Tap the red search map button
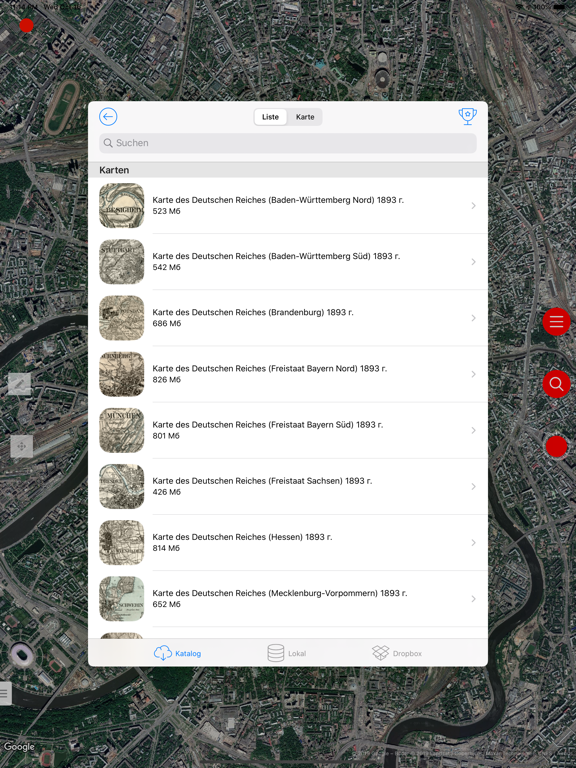The image size is (576, 768). pos(556,384)
